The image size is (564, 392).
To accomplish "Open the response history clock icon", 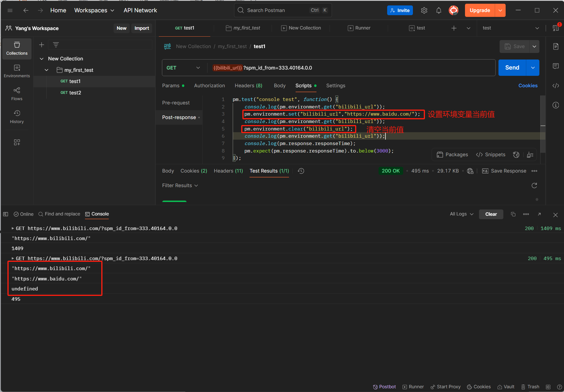I will pos(301,171).
